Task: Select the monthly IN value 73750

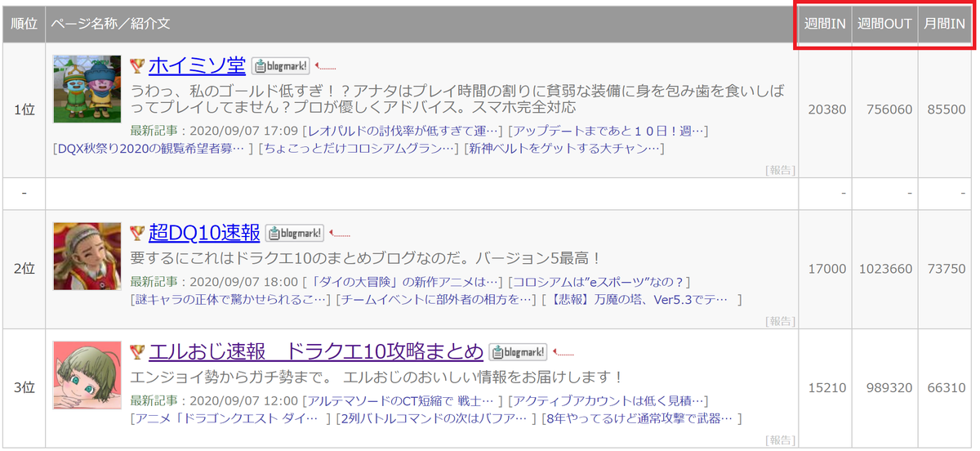Action: click(x=947, y=269)
